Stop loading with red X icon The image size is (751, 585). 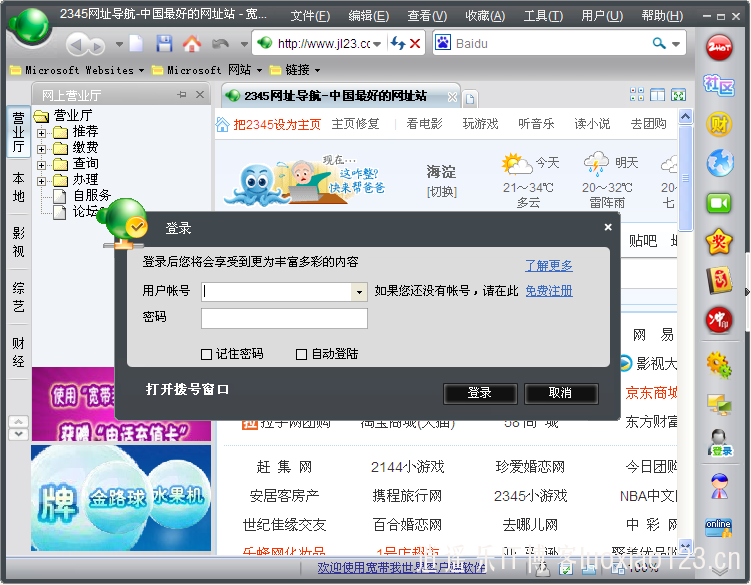point(415,44)
